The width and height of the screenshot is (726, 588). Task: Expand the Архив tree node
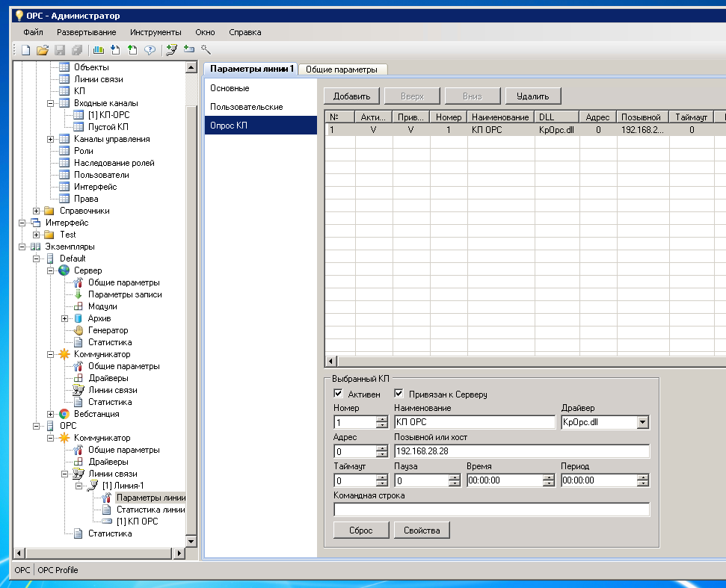pyautogui.click(x=65, y=318)
